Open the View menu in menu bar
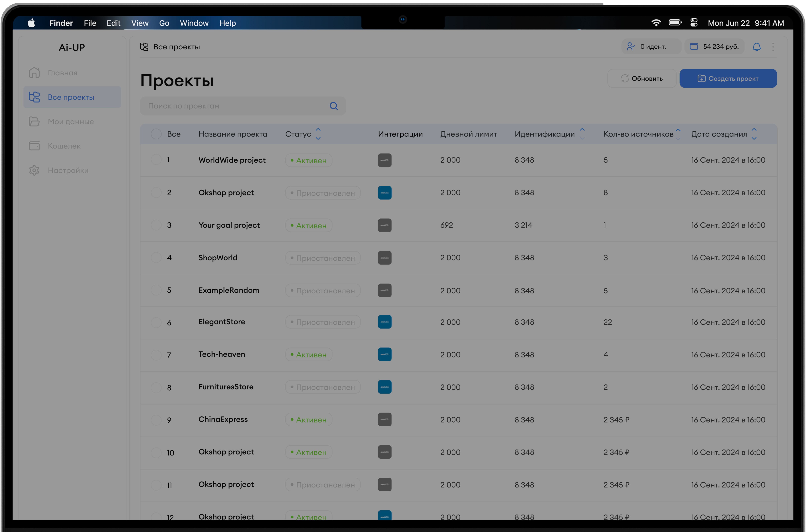The width and height of the screenshot is (807, 532). 140,23
